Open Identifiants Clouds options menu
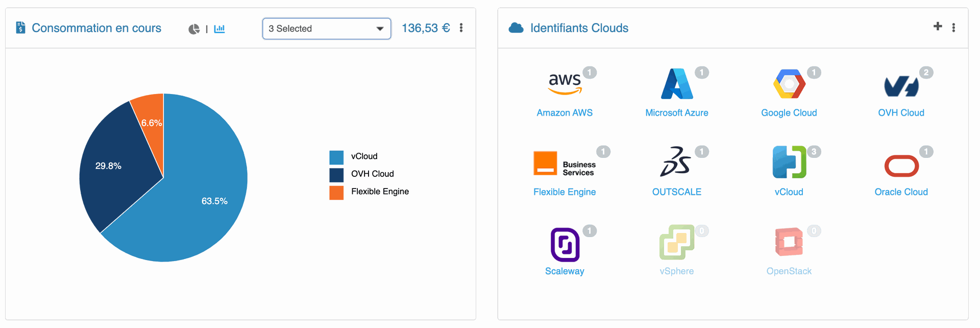 tap(953, 28)
